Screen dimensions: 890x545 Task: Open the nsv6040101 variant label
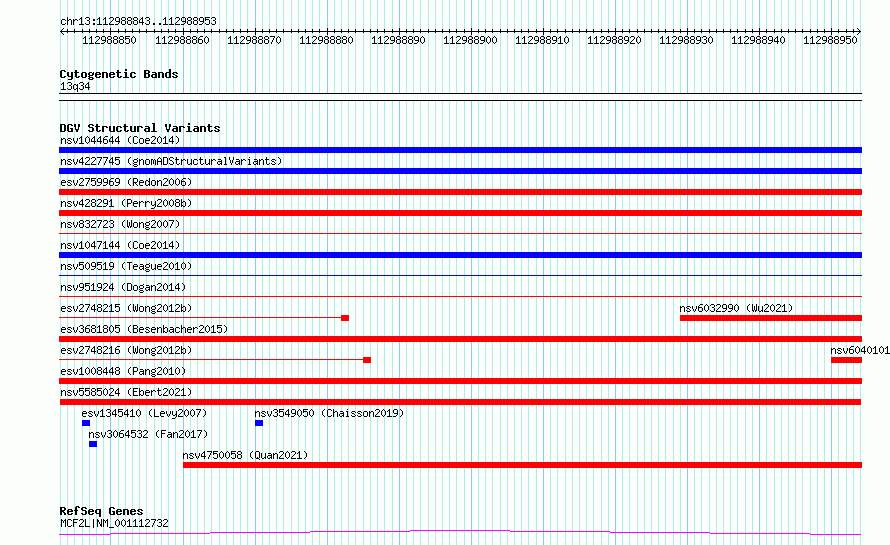pos(860,350)
